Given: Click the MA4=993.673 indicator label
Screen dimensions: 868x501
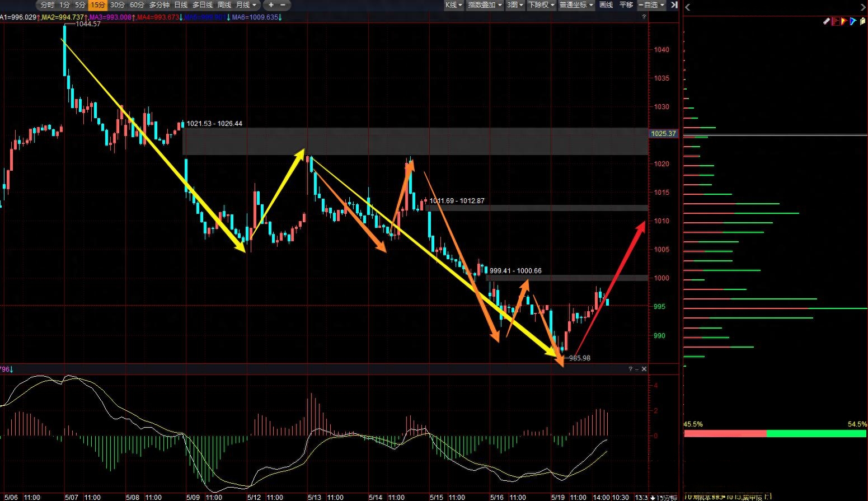Looking at the screenshot, I should click(158, 17).
